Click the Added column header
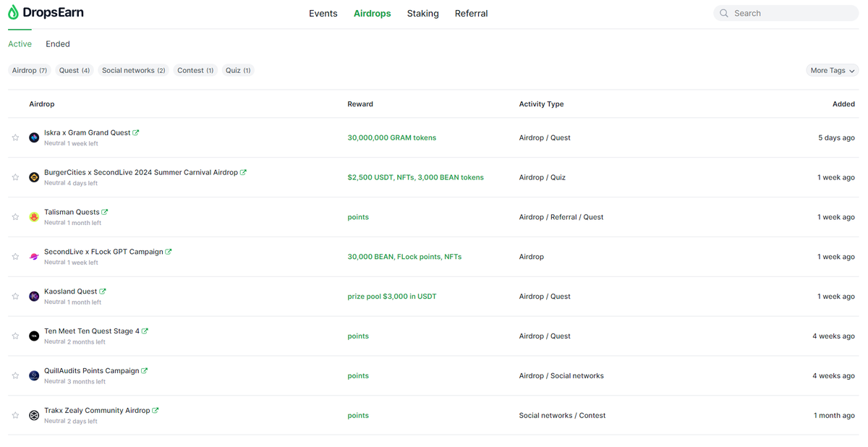868x447 pixels. (843, 104)
